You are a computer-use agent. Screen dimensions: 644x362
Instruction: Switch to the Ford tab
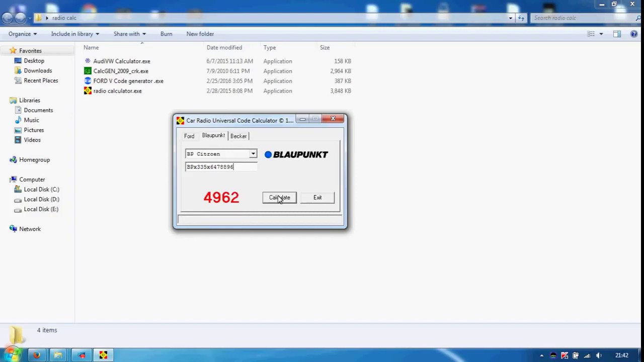[189, 136]
